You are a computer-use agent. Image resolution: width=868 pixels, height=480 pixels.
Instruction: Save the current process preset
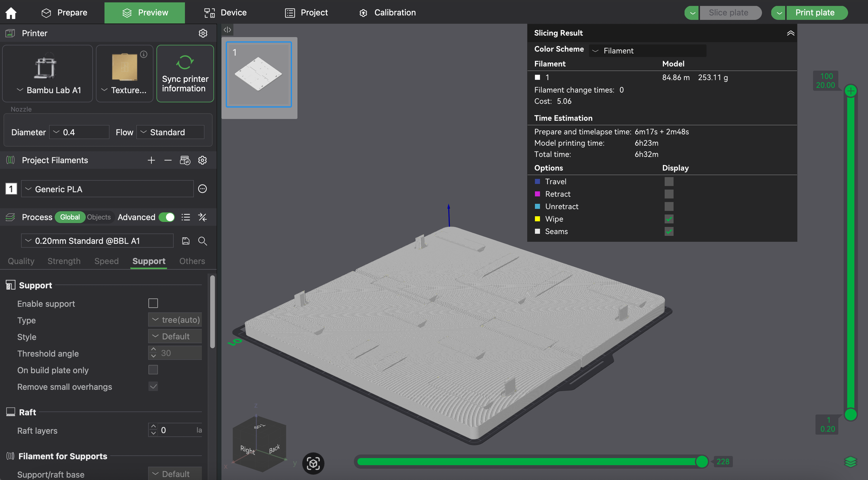[186, 241]
